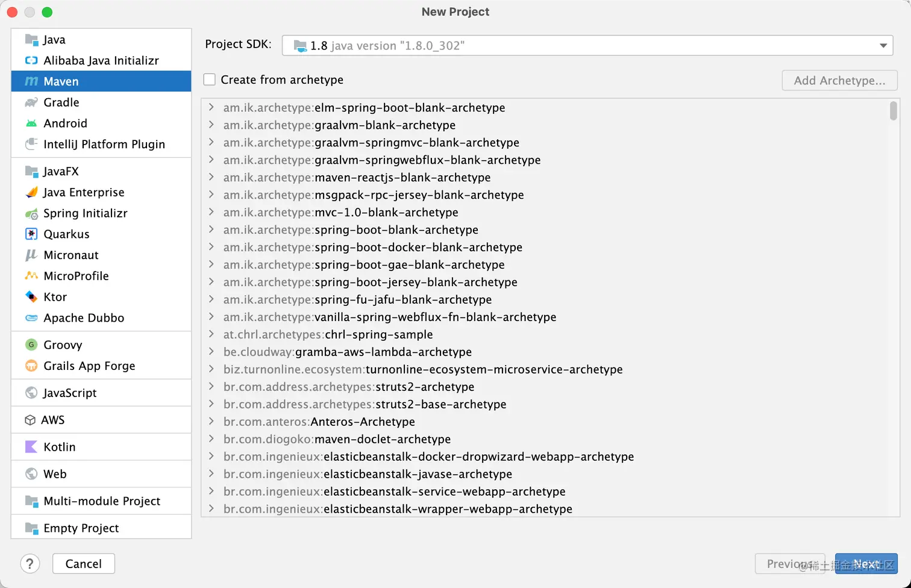Select br.com.address.archetypes:struts2-archetype row

[545, 387]
